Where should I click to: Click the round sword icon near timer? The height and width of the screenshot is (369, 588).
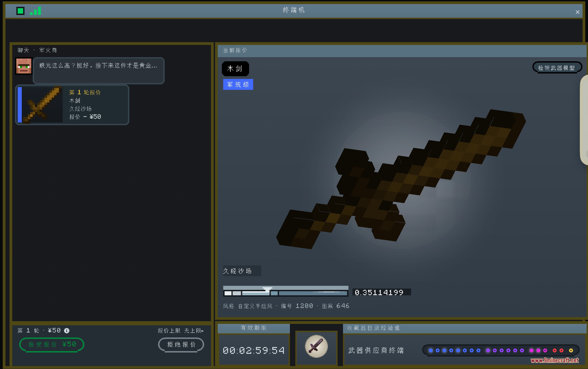tap(316, 346)
